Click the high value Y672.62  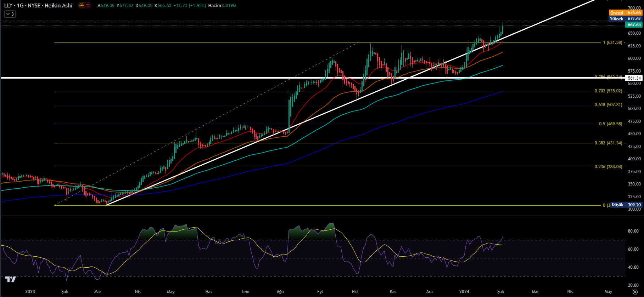point(125,6)
